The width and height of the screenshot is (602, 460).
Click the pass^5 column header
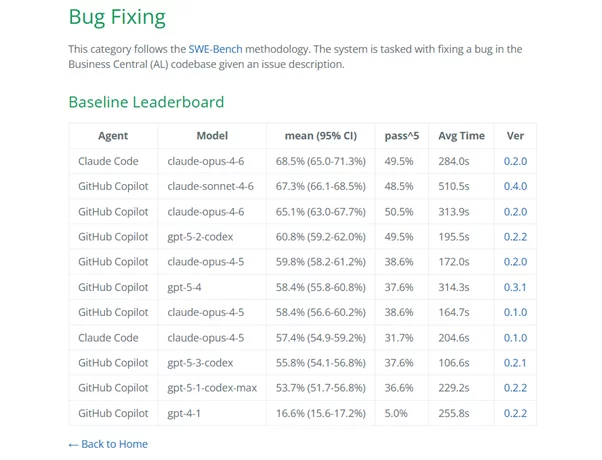(x=401, y=136)
